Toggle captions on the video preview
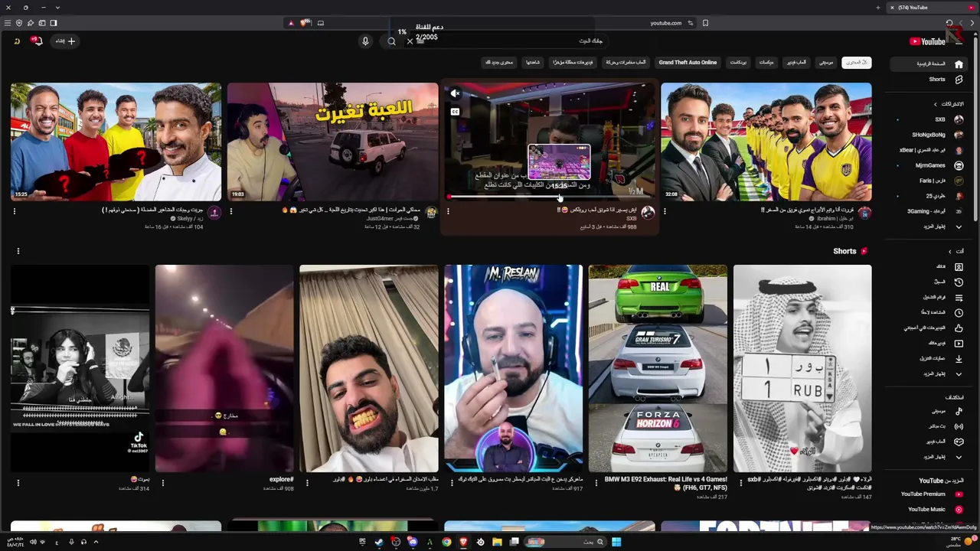980x551 pixels. (x=455, y=112)
